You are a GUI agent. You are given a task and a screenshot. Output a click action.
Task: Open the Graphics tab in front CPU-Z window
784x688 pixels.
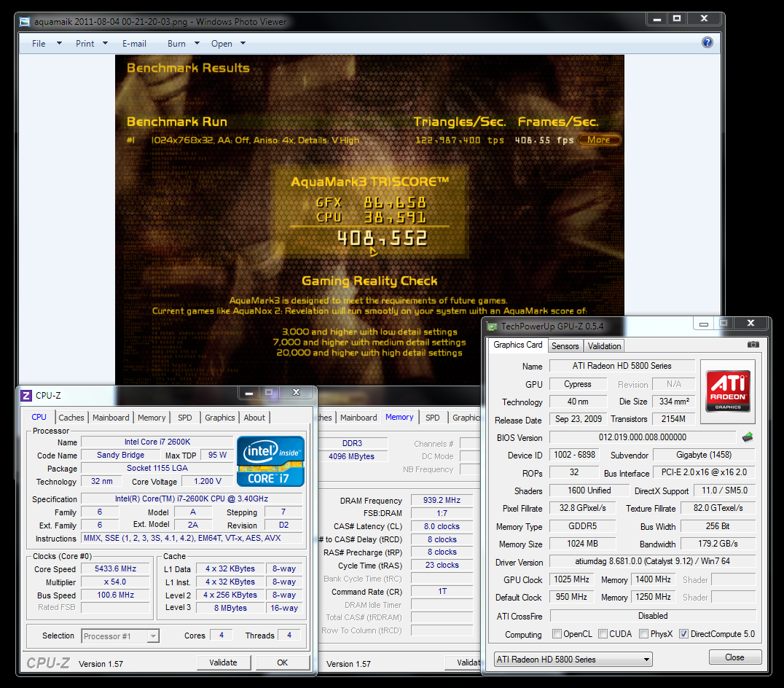(x=219, y=418)
